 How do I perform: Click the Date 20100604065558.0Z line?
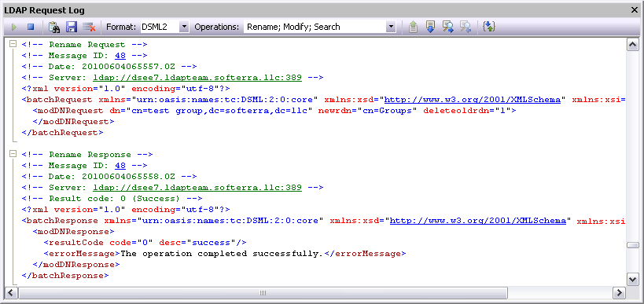point(109,177)
